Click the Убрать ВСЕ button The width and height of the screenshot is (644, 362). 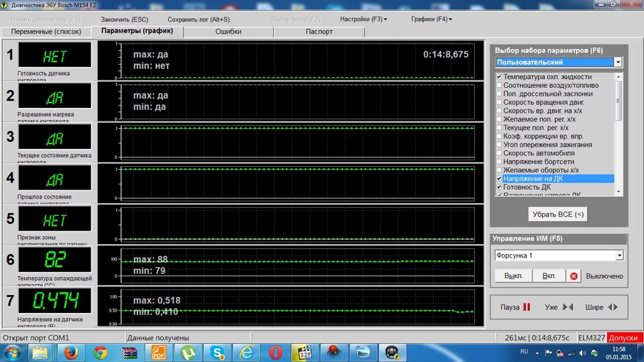pyautogui.click(x=557, y=215)
